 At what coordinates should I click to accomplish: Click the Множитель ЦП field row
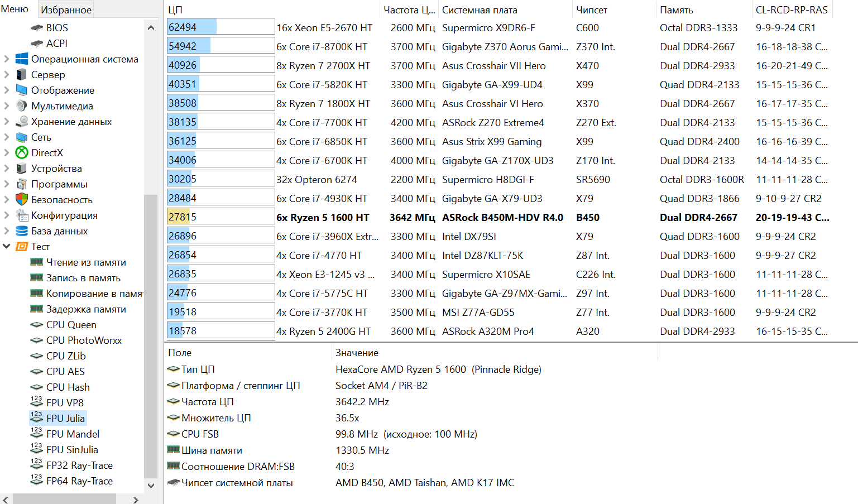tap(412, 418)
